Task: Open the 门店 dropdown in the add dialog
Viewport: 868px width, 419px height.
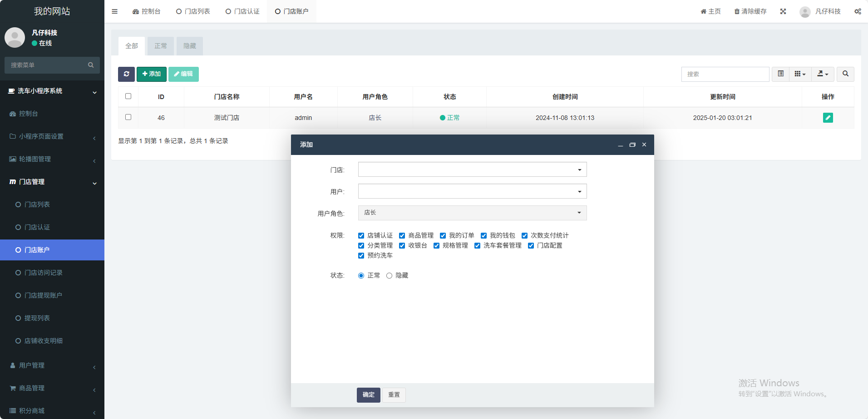Action: [x=472, y=170]
